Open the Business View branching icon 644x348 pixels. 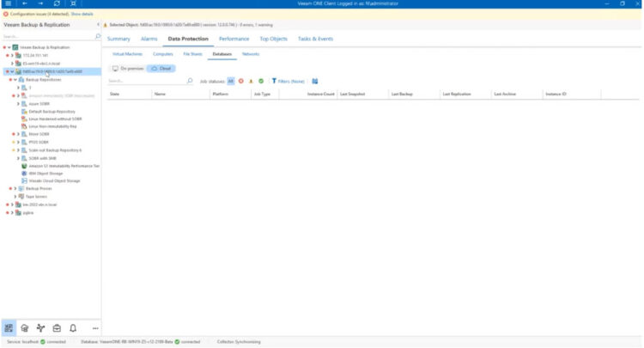(x=40, y=328)
